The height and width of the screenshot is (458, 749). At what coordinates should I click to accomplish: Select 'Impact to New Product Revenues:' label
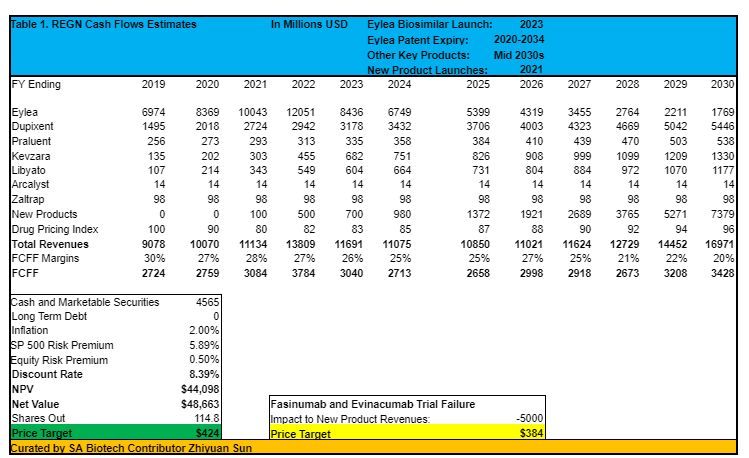350,419
